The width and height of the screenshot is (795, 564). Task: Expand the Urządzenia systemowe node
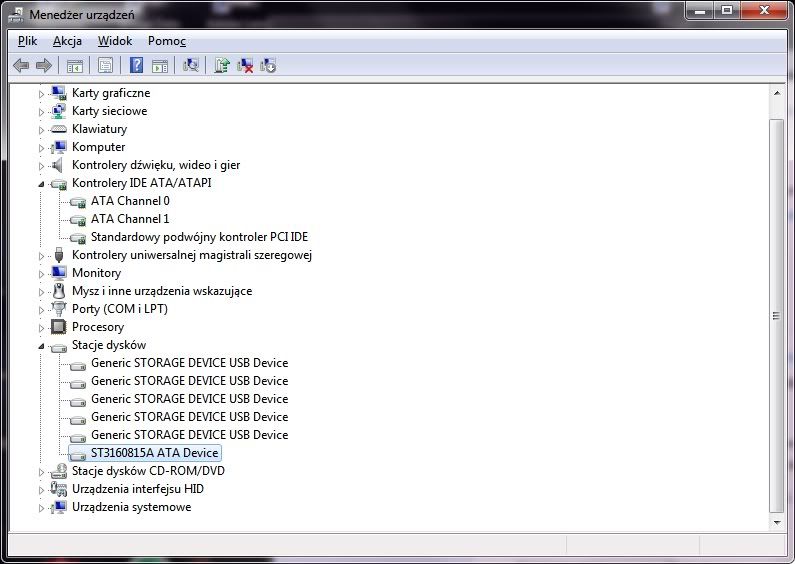tap(42, 508)
